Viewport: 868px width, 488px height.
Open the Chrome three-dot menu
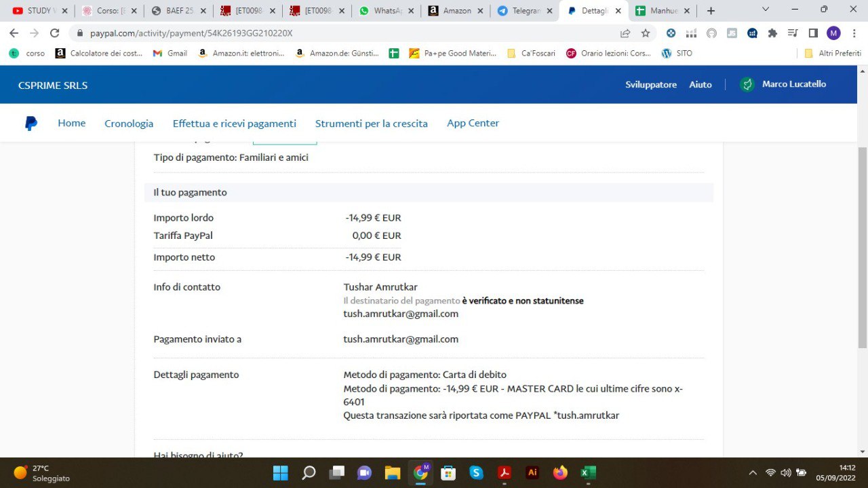[854, 33]
